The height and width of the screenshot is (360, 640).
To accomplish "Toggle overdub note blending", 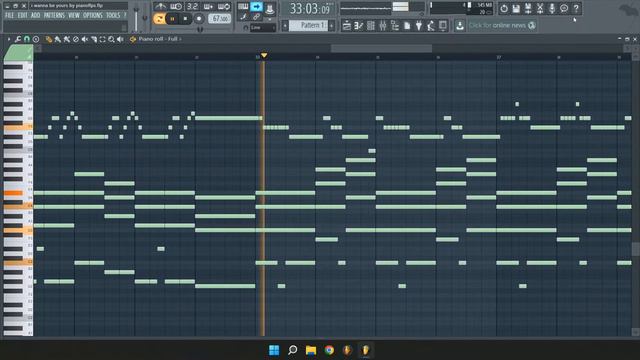I will coord(208,7).
